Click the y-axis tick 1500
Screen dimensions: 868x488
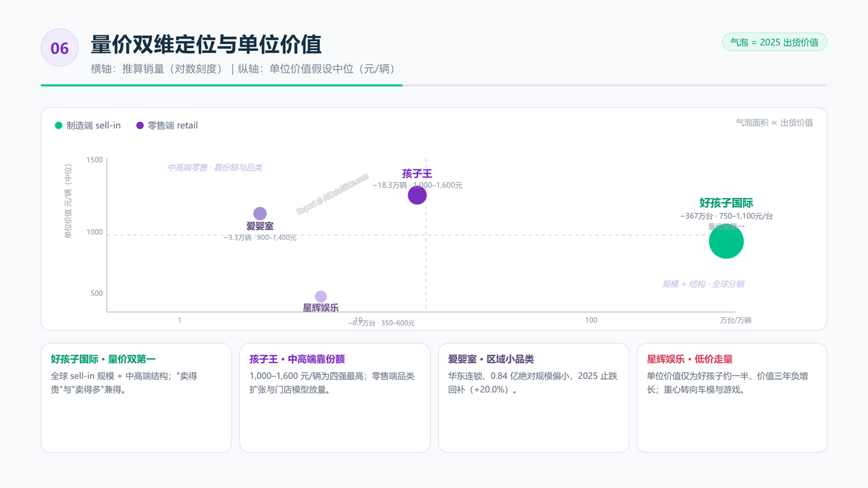95,160
